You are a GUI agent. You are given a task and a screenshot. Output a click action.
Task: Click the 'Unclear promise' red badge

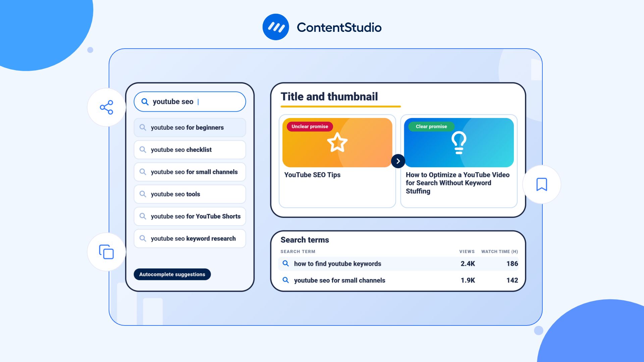(310, 126)
